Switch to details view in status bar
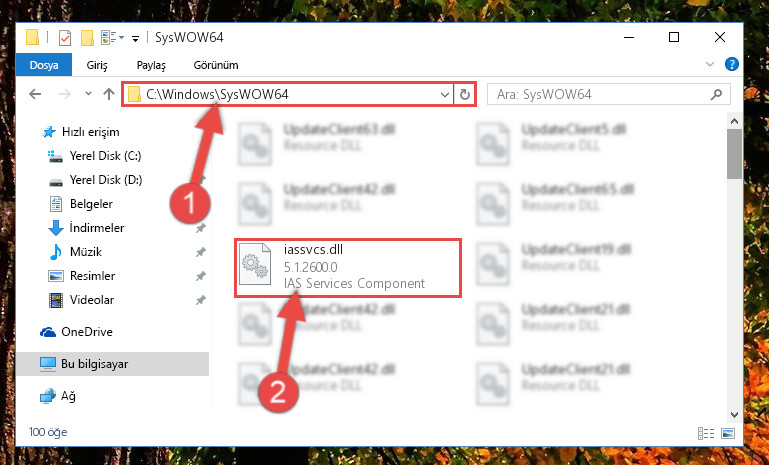This screenshot has width=769, height=465. pyautogui.click(x=706, y=433)
